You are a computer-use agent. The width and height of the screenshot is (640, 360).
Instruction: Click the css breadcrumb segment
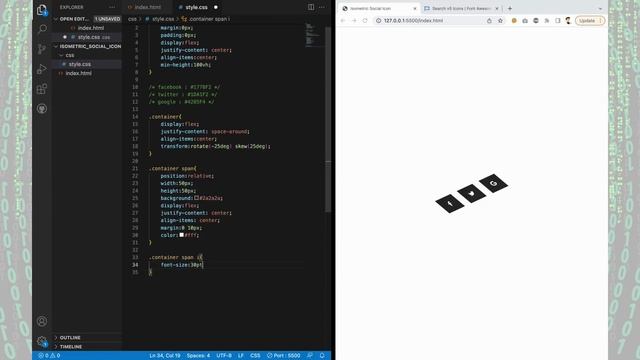coord(132,19)
